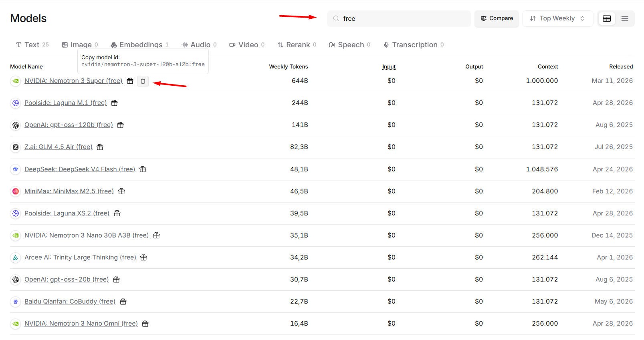Click the Model Name column header
The image size is (644, 340).
26,67
